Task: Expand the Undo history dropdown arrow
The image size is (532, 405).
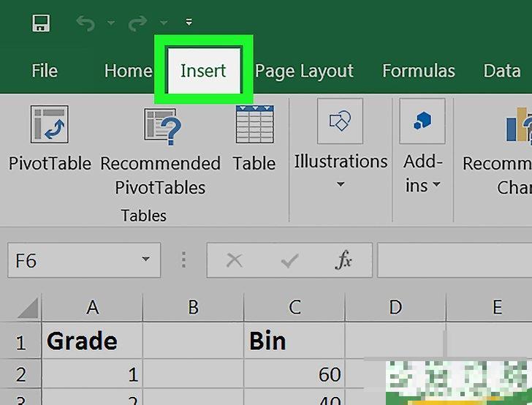Action: [x=111, y=23]
